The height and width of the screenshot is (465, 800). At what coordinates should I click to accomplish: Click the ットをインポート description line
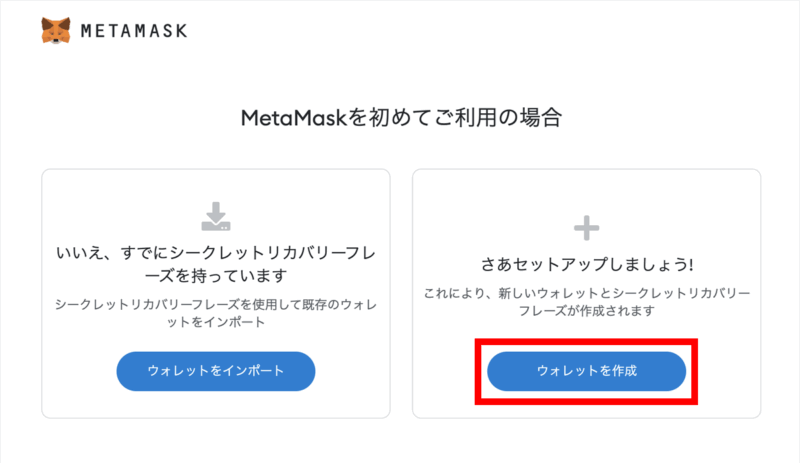[215, 321]
